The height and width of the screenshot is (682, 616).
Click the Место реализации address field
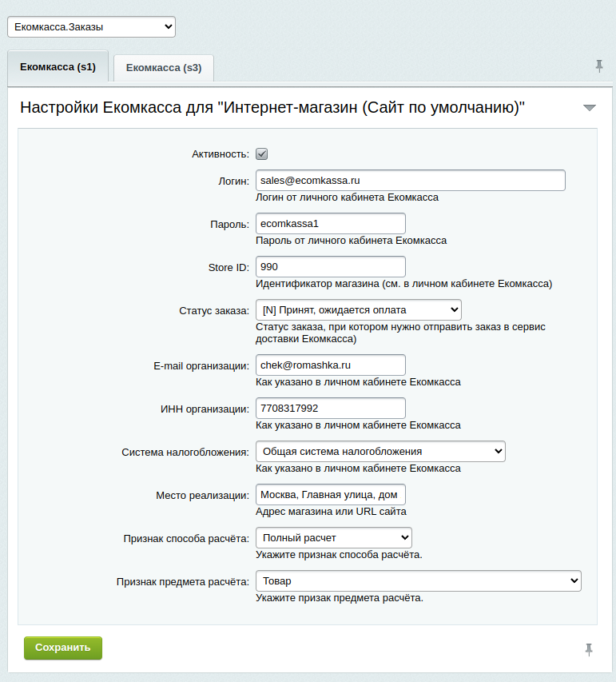pyautogui.click(x=331, y=495)
